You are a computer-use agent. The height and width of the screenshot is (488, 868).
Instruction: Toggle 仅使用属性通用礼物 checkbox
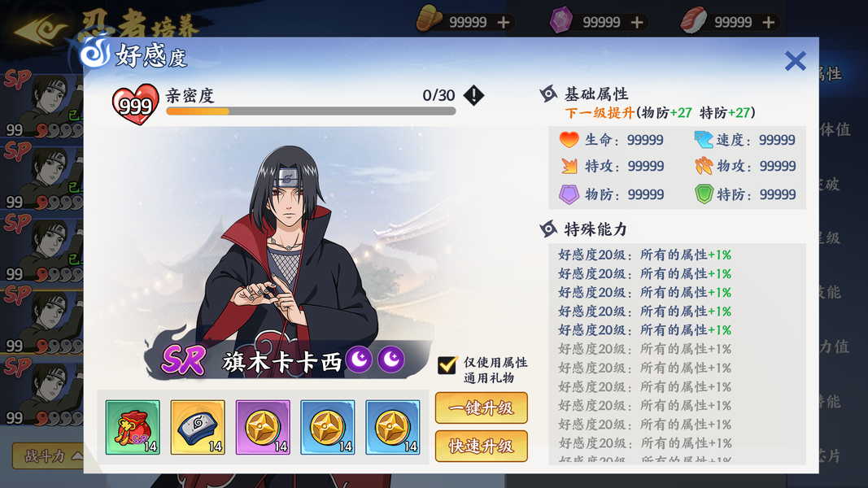pos(447,364)
